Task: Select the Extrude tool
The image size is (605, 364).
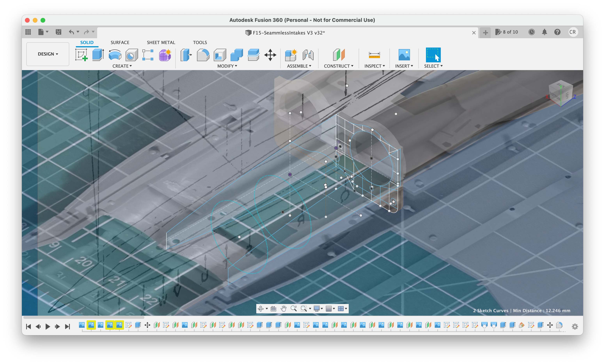Action: [98, 55]
